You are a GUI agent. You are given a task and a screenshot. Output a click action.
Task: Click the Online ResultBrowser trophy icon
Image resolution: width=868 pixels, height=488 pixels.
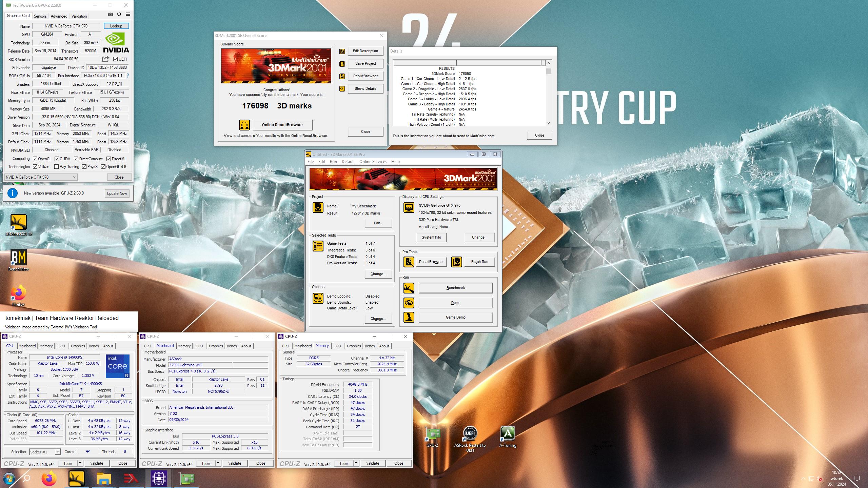pyautogui.click(x=244, y=125)
